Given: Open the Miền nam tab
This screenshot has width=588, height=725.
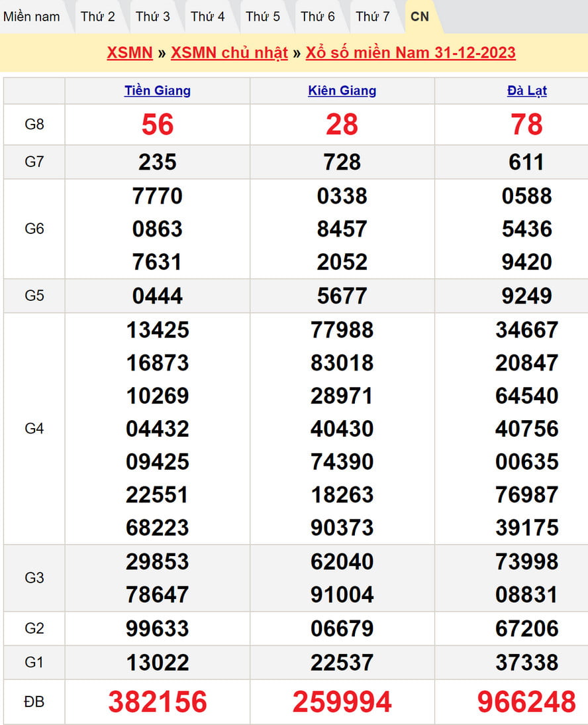Looking at the screenshot, I should coord(31,17).
